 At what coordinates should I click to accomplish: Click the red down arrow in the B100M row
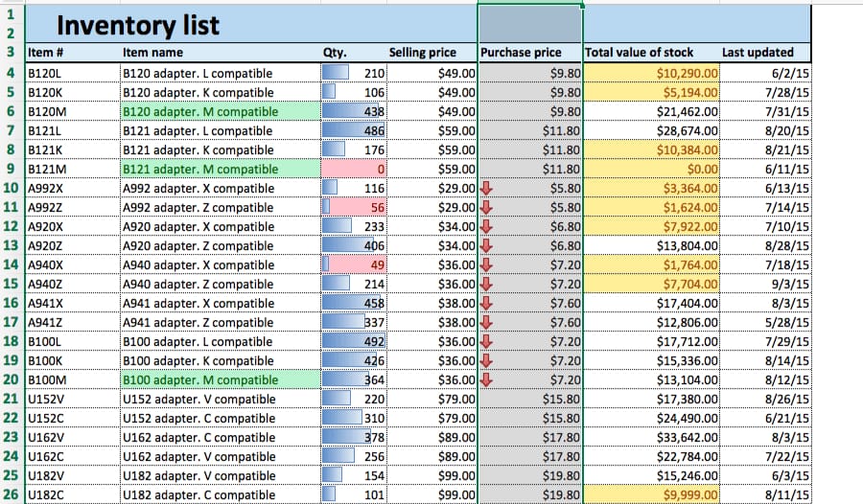pos(486,380)
